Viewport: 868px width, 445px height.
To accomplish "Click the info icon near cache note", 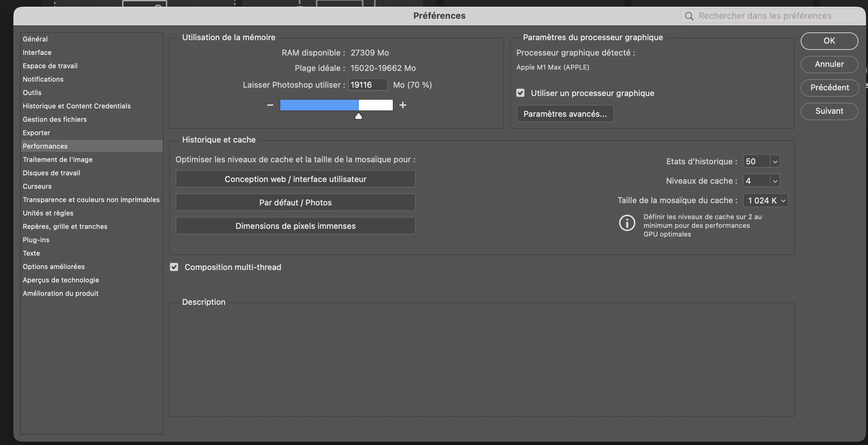I will tap(627, 223).
